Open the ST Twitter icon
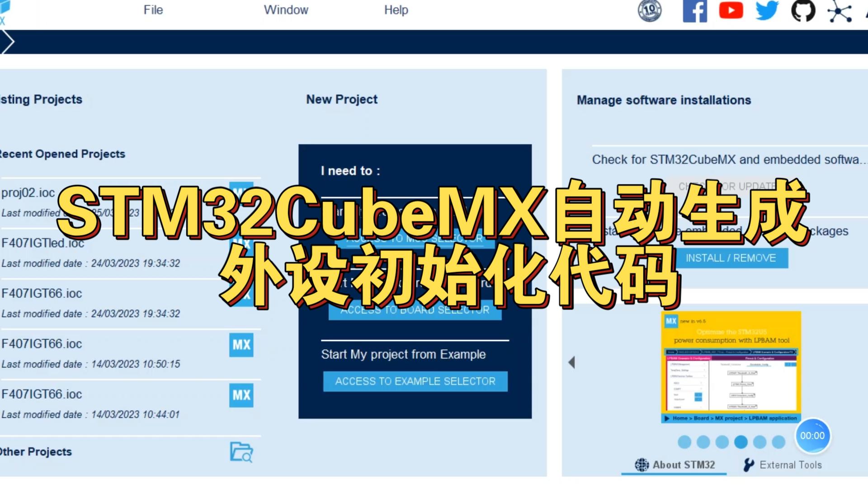The height and width of the screenshot is (488, 868). tap(767, 10)
